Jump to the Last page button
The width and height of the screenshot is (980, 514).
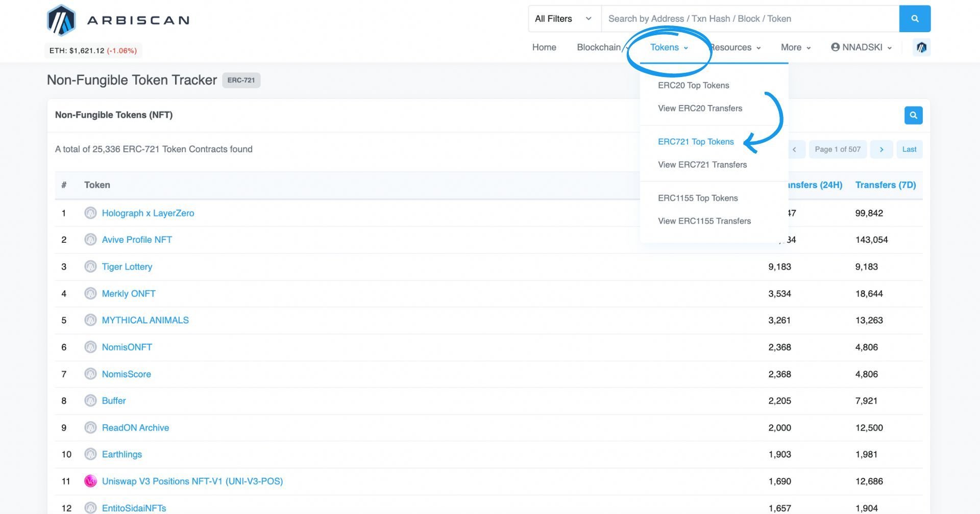click(909, 149)
